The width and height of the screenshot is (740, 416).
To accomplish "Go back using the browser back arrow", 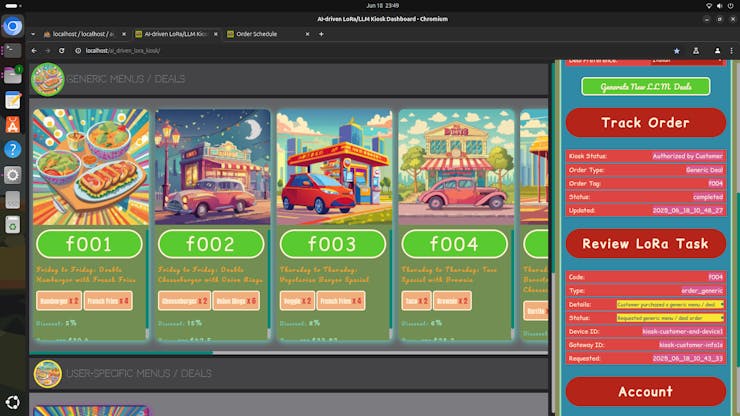I will pos(34,50).
